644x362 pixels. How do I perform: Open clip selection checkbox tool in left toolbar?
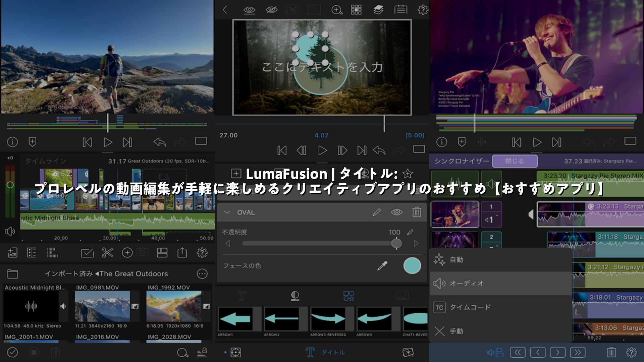click(87, 252)
